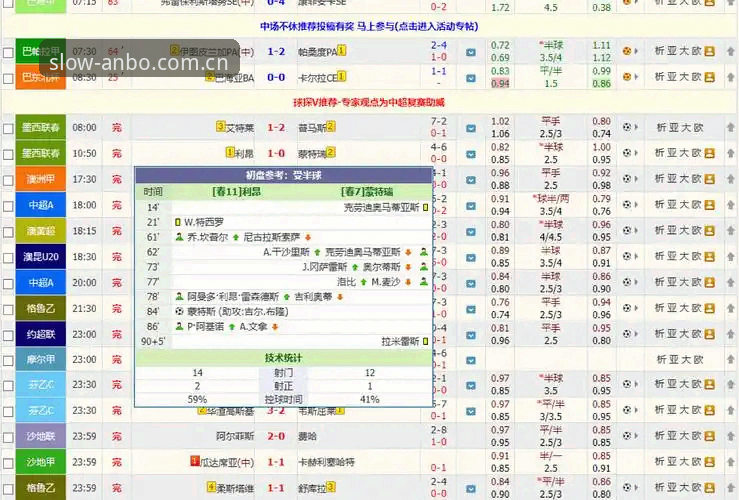Pin the 08:00 艾特莱 match to top
Screen dimensions: 739x500
pos(731,127)
